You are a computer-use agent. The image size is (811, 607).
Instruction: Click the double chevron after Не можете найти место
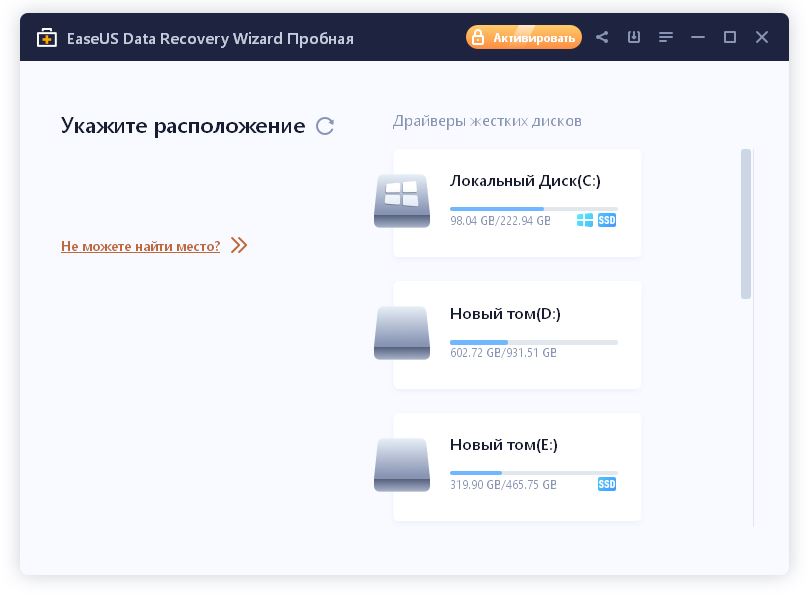(239, 245)
